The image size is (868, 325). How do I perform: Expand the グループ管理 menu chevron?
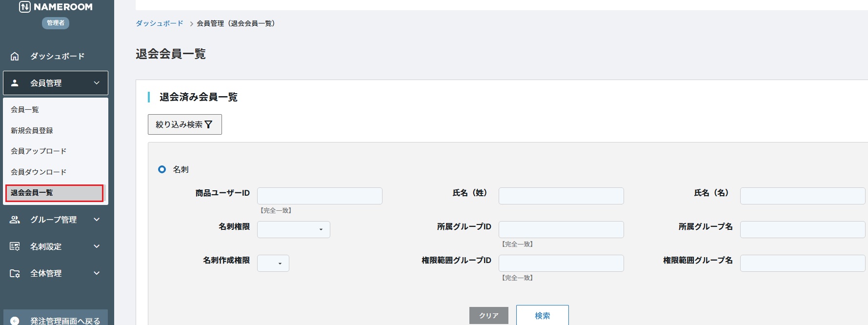tap(97, 220)
